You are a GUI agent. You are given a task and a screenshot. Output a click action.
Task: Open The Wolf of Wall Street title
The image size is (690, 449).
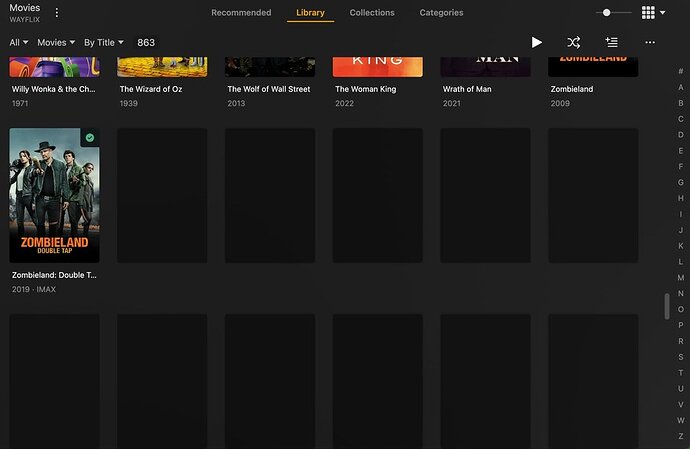click(269, 89)
